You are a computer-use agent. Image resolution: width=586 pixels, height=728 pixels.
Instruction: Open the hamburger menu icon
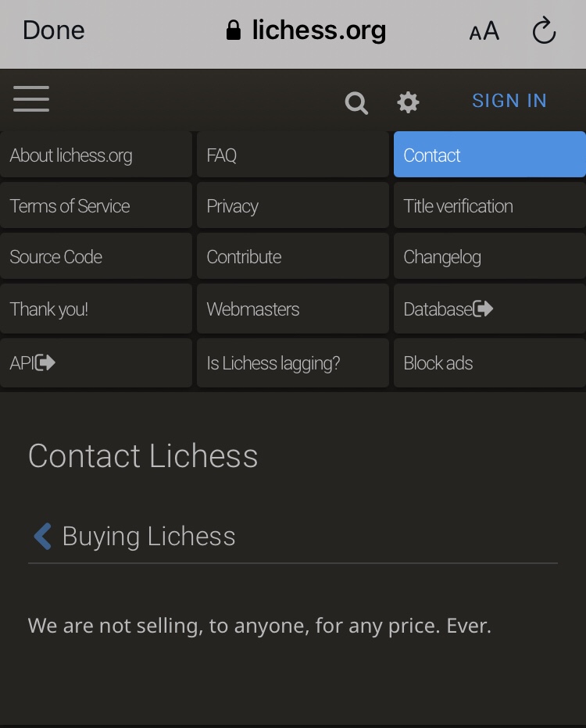coord(31,99)
